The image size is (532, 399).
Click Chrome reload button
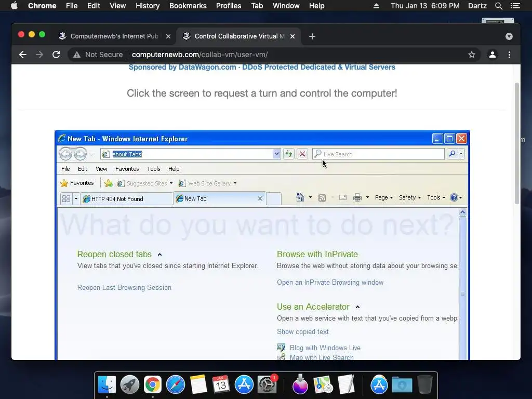pyautogui.click(x=56, y=55)
